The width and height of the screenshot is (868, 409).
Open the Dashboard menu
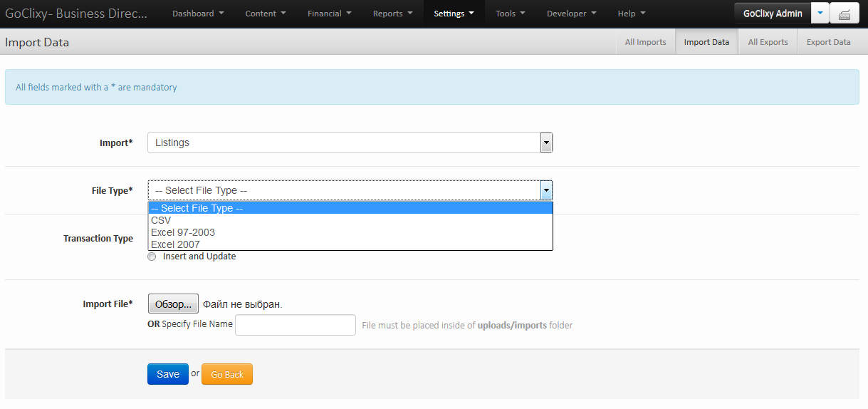(x=197, y=14)
